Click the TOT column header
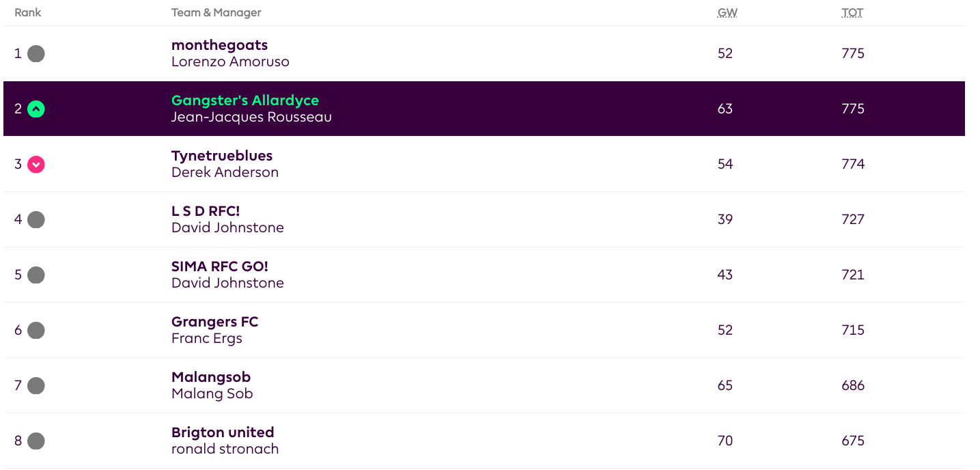The height and width of the screenshot is (470, 980). click(852, 12)
